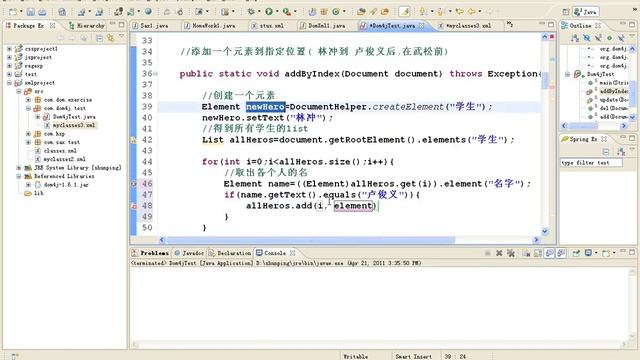Expand JRE System Library node

[19, 168]
